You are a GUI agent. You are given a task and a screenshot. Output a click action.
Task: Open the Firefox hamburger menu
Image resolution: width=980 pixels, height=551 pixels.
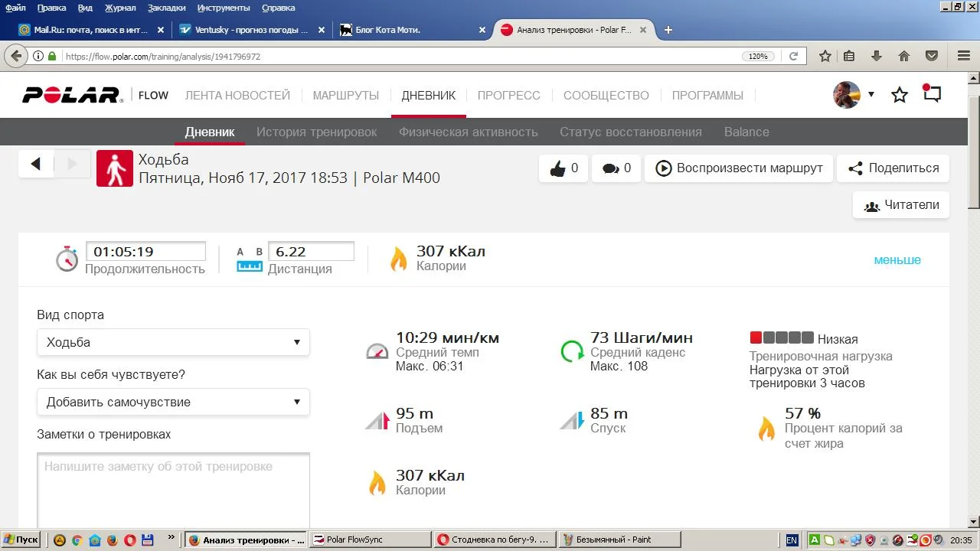click(964, 56)
